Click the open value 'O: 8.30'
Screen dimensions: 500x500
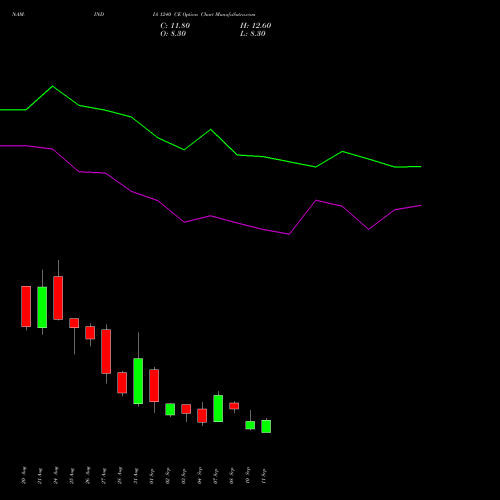pos(173,34)
